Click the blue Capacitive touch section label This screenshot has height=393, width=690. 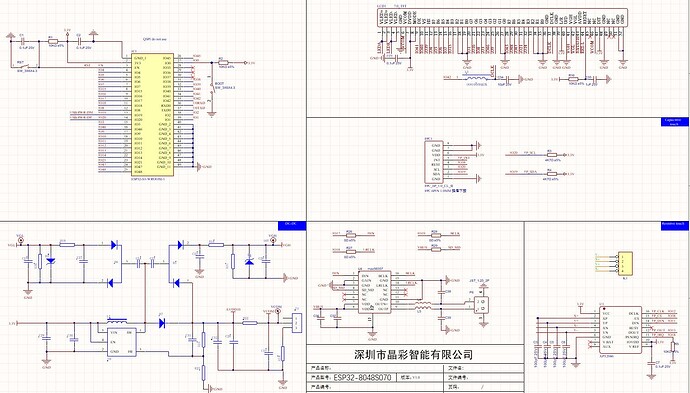pos(674,122)
